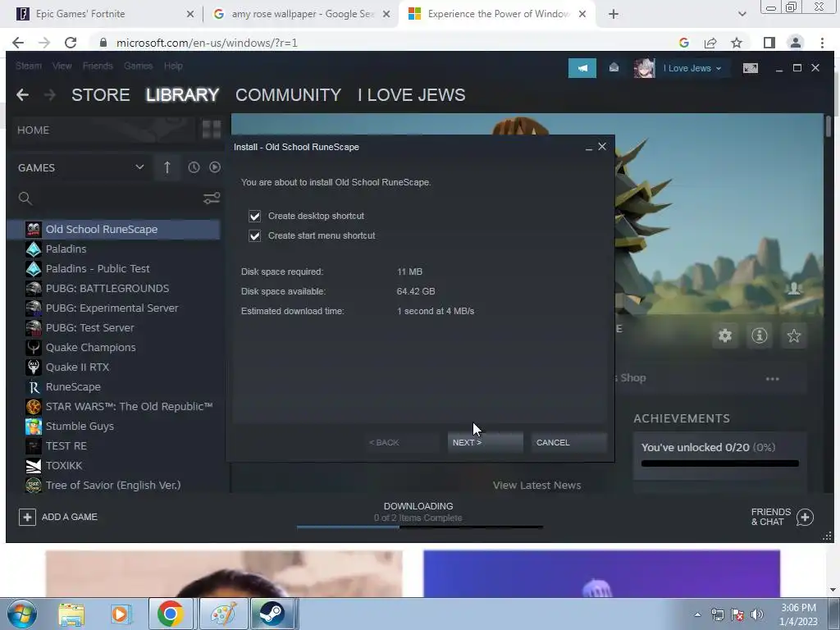Reload the browser page
The width and height of the screenshot is (840, 630).
coord(71,43)
